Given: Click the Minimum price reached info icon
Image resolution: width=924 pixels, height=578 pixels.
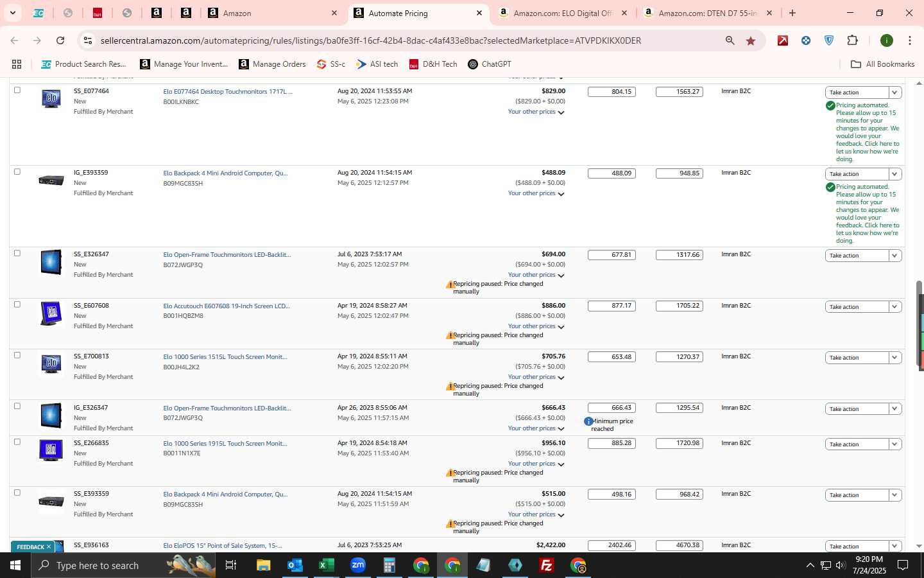Looking at the screenshot, I should 588,421.
